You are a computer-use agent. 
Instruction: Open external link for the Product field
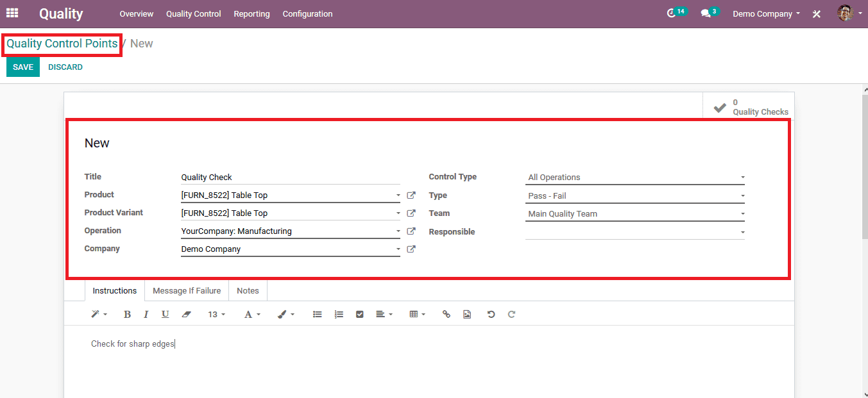coord(411,195)
